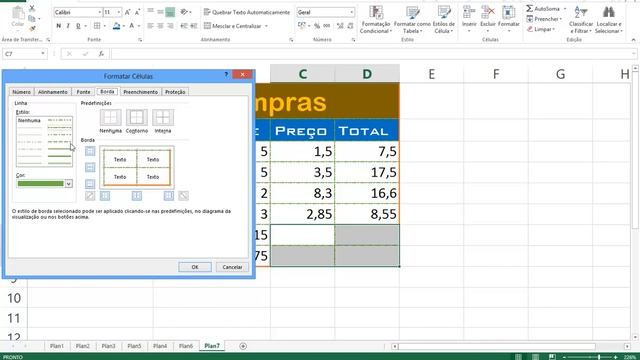Click the border preview diagram

(x=137, y=168)
